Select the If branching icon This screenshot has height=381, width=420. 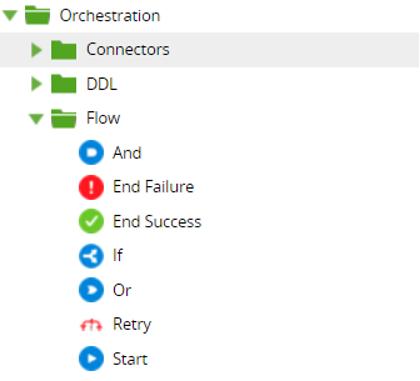(91, 256)
